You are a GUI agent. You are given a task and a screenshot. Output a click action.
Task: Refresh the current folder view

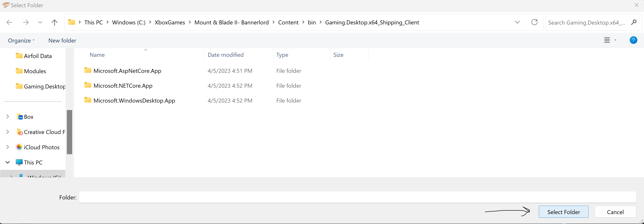click(534, 22)
